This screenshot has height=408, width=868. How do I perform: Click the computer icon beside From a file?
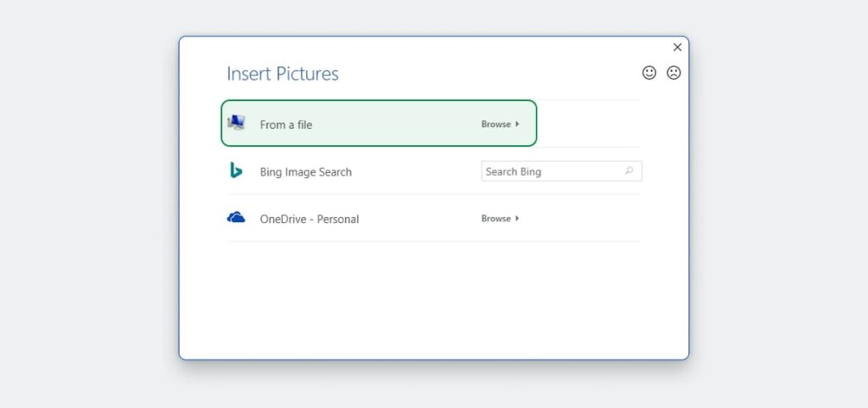pyautogui.click(x=236, y=123)
